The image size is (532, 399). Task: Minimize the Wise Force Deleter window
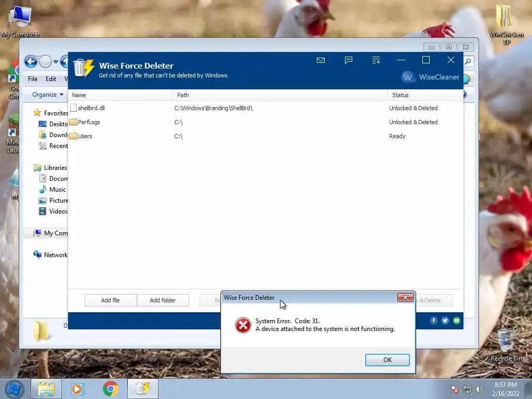pos(401,60)
